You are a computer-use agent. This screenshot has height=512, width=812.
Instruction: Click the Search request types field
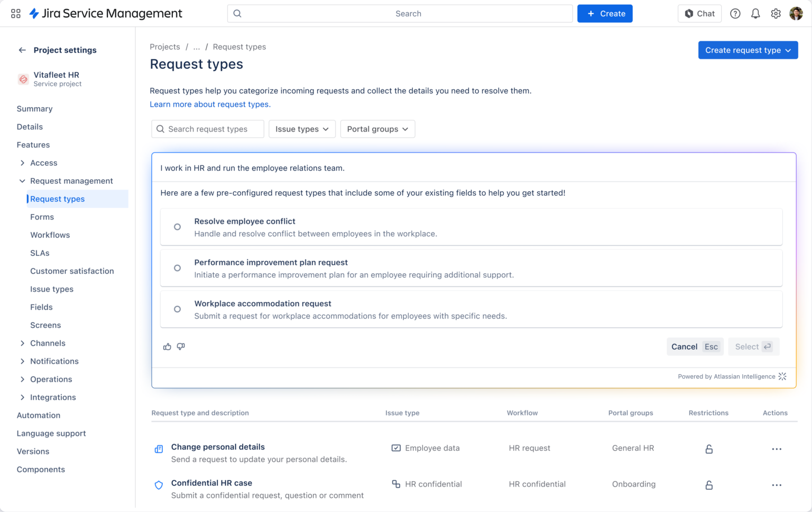click(207, 129)
